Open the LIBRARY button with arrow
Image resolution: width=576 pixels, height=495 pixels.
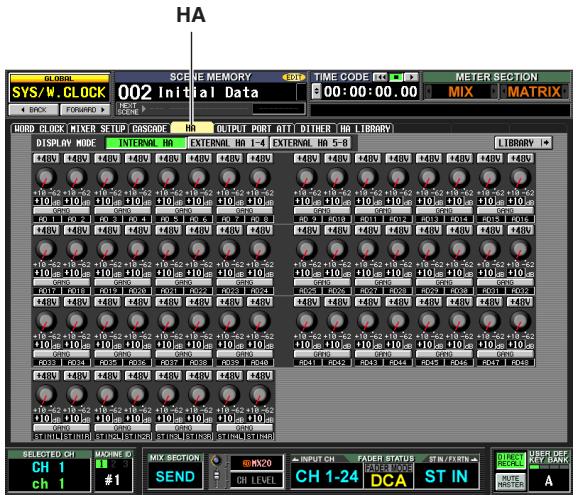(x=523, y=143)
